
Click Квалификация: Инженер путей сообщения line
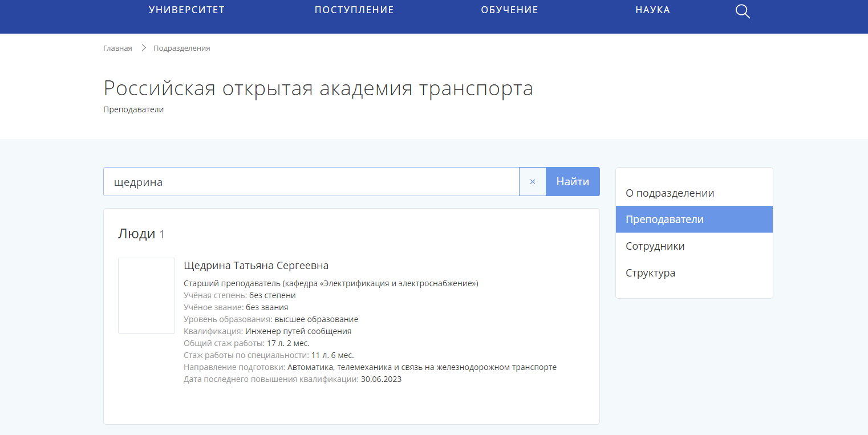tap(267, 331)
